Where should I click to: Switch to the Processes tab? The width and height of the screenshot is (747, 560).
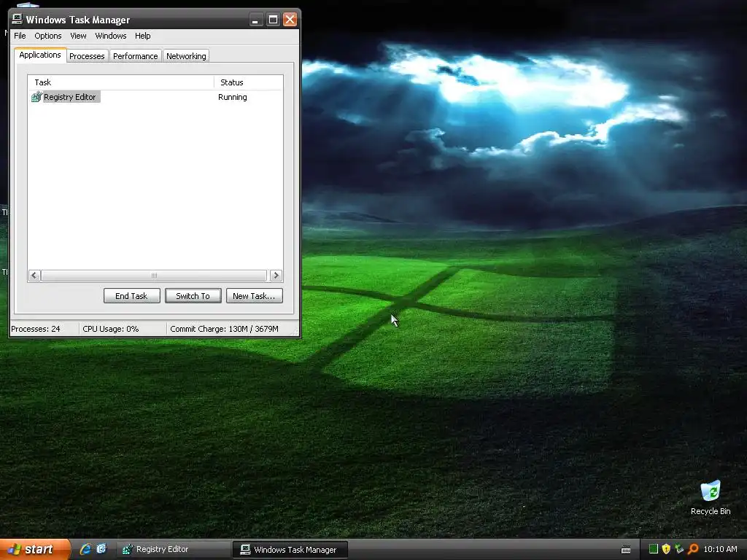[x=87, y=56]
